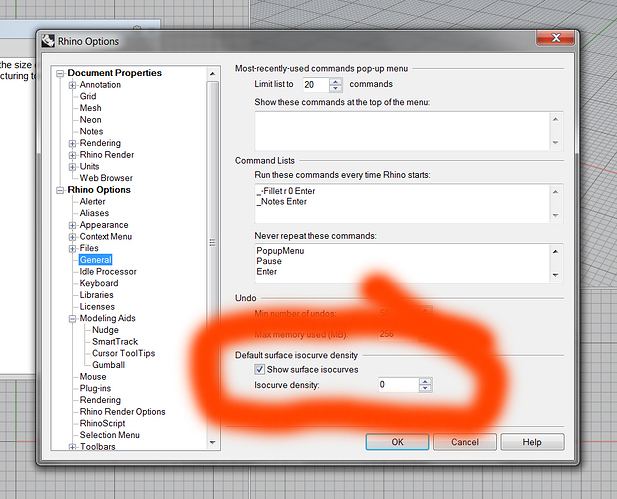
Task: Expand the Appearance tree node
Action: (72, 225)
